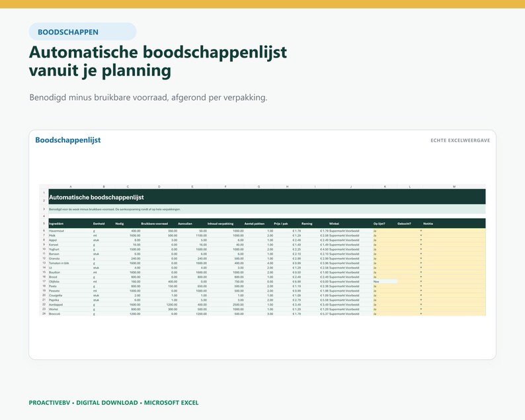Click the Boodschappenlijst card title
Viewport: 525px width, 420px height.
tap(68, 140)
